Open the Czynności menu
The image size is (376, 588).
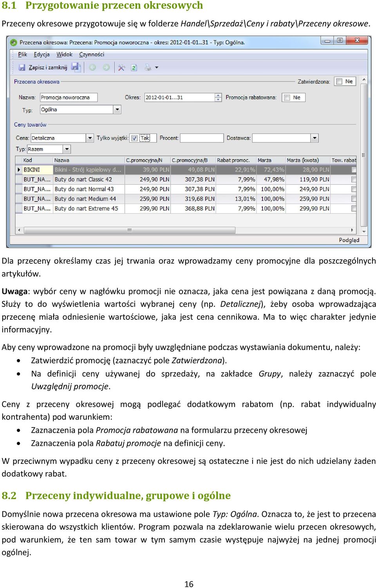point(92,54)
